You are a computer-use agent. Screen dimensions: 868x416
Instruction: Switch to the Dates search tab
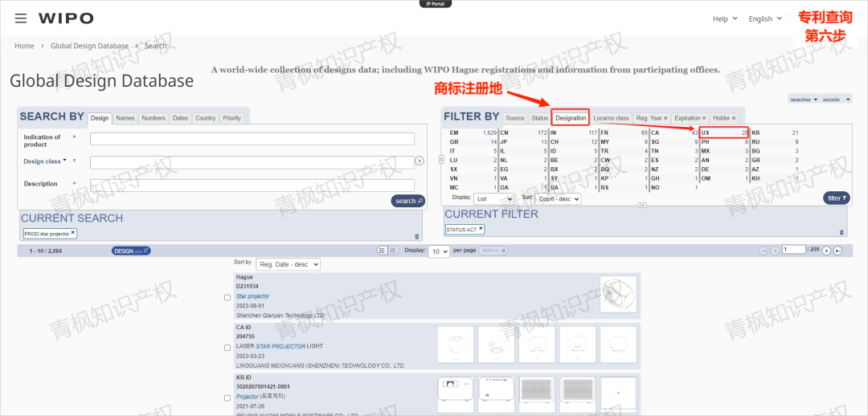coord(180,118)
